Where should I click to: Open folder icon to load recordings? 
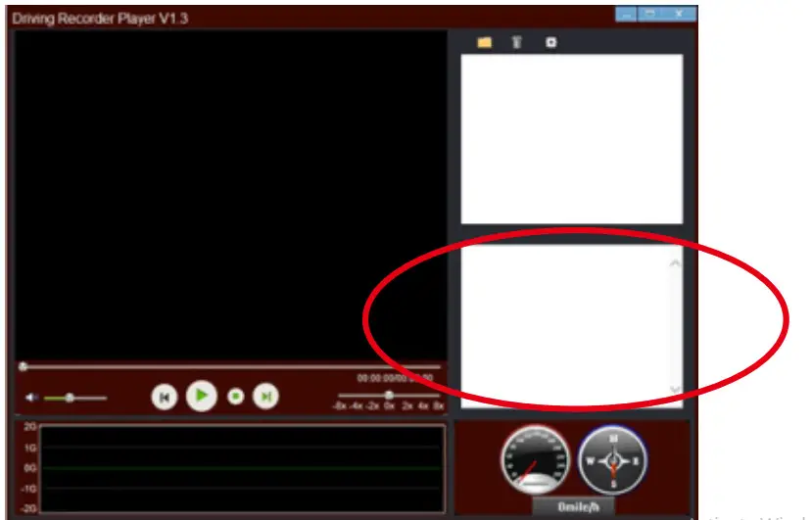tap(484, 42)
